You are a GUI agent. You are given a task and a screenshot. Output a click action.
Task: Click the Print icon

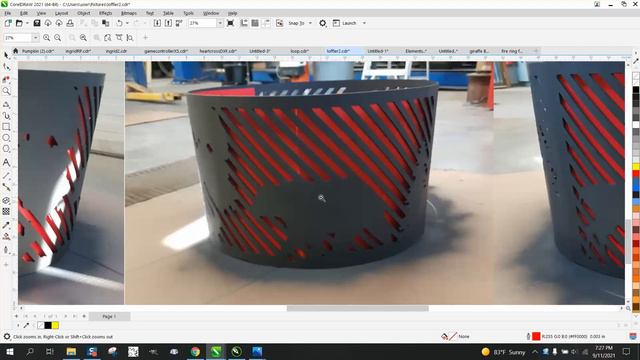point(70,23)
